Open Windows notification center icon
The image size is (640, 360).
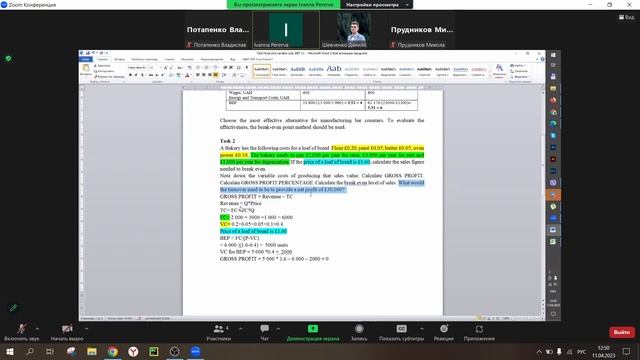pos(626,351)
